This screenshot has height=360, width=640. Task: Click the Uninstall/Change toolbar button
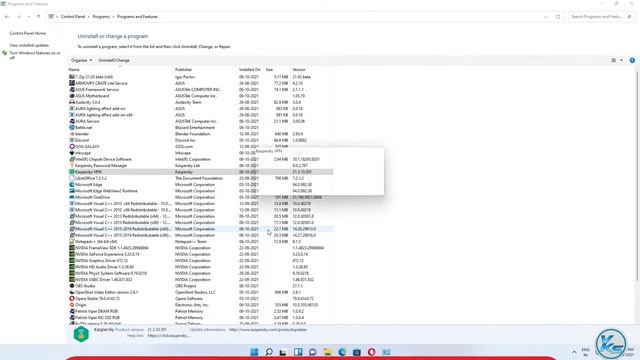tap(114, 60)
